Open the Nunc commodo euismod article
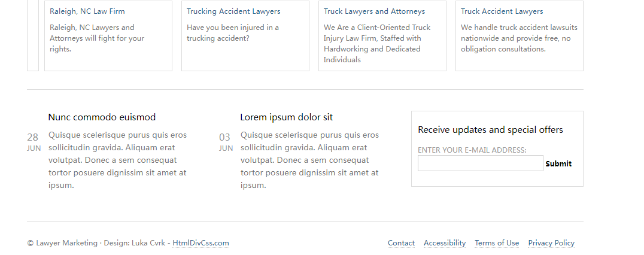This screenshot has height=255, width=644. point(102,117)
